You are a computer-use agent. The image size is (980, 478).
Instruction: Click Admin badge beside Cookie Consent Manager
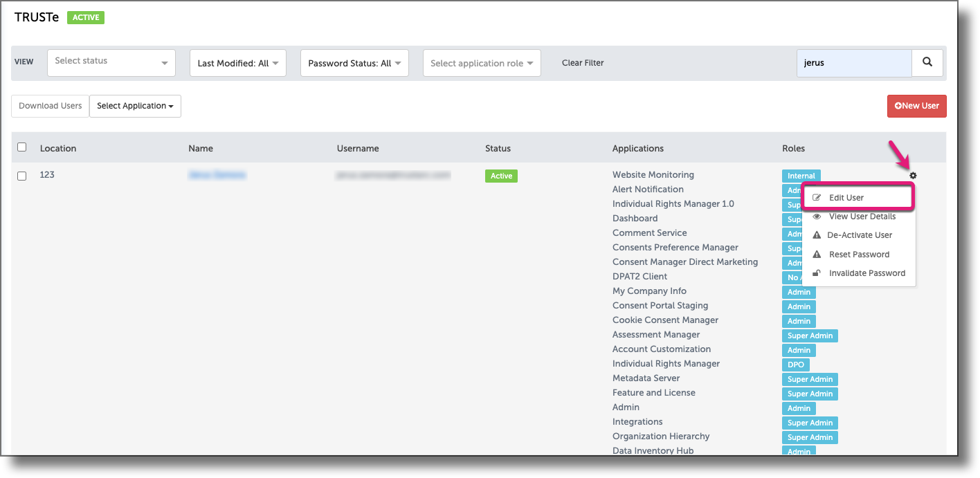pos(799,321)
